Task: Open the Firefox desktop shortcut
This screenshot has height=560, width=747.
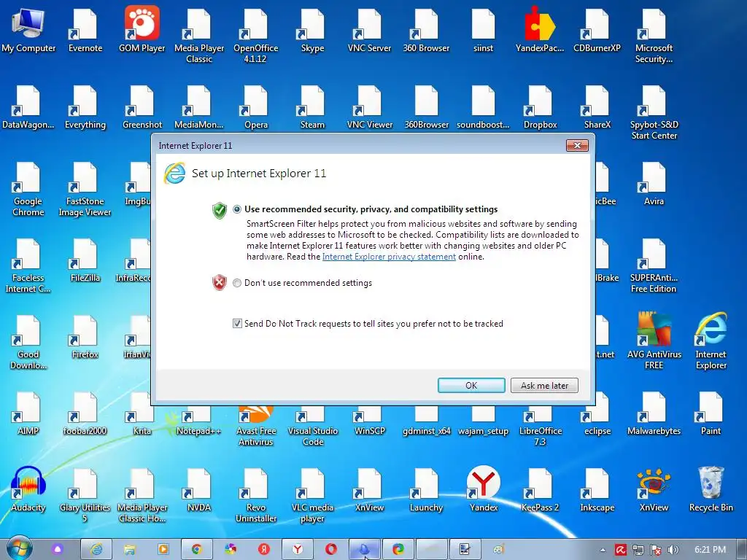Action: (x=85, y=337)
